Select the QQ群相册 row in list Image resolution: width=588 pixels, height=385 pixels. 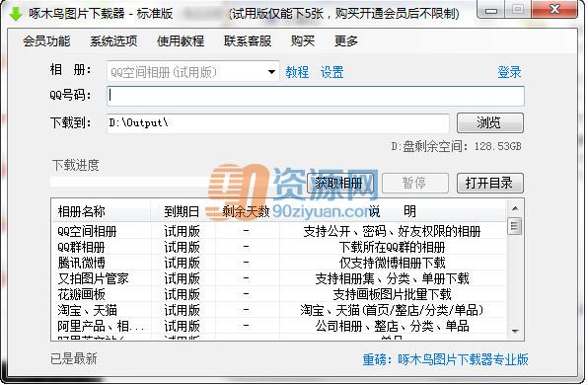pyautogui.click(x=278, y=247)
